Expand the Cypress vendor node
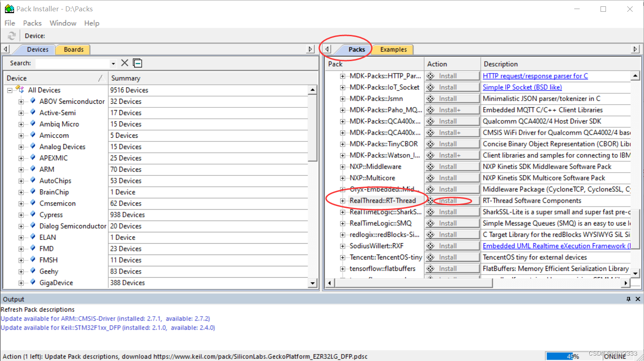The height and width of the screenshot is (361, 644). point(21,215)
